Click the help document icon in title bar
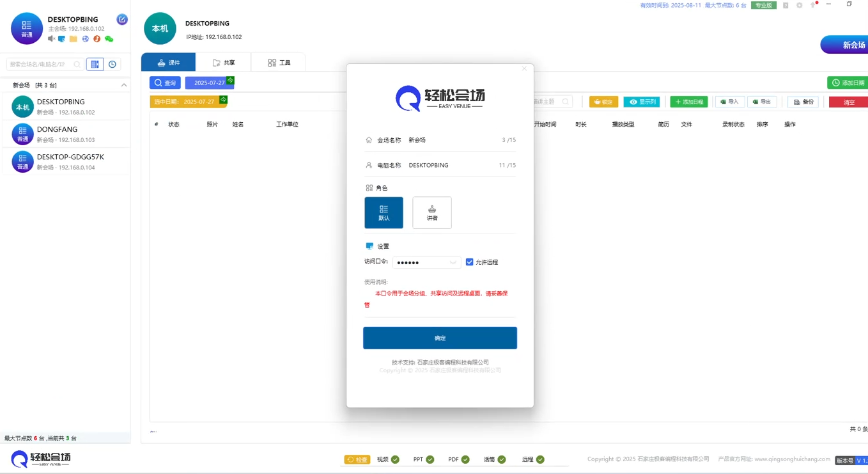The width and height of the screenshot is (868, 474). pyautogui.click(x=786, y=5)
